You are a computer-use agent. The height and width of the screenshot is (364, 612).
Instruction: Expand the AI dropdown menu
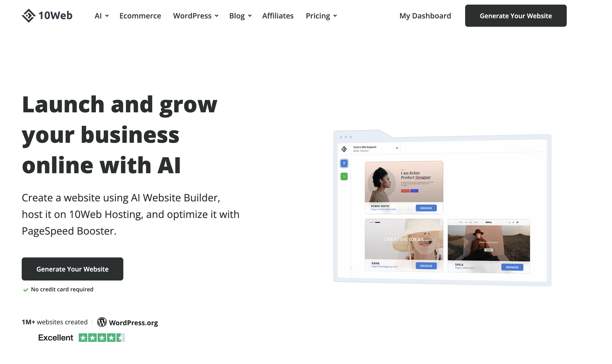(x=102, y=16)
